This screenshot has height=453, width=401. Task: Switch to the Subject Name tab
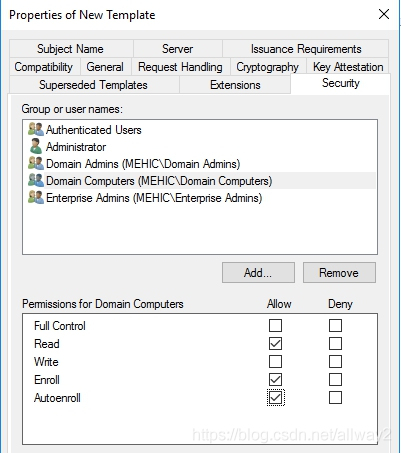71,49
